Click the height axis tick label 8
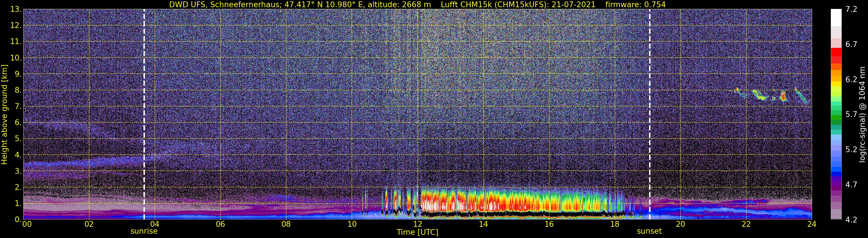This screenshot has height=238, width=868. coord(18,90)
